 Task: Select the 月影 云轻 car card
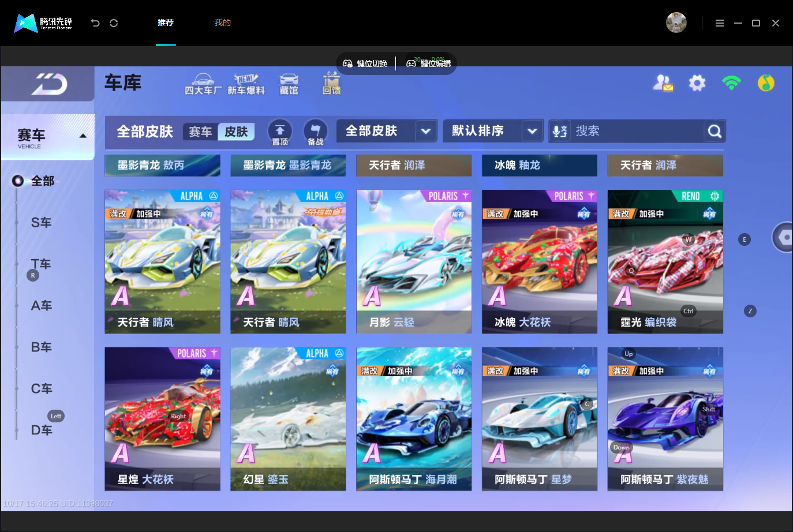point(414,262)
